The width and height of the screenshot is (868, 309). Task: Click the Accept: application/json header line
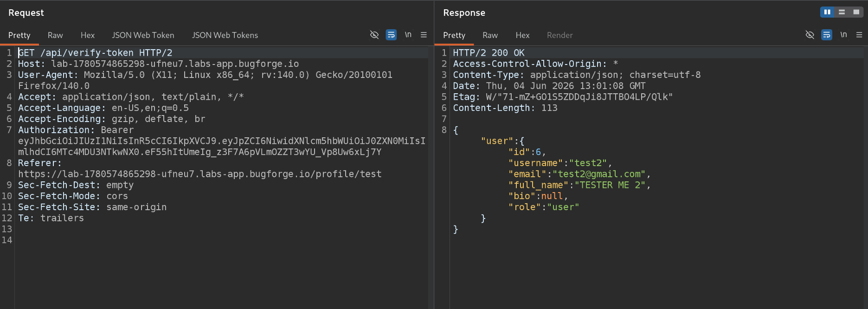(131, 97)
